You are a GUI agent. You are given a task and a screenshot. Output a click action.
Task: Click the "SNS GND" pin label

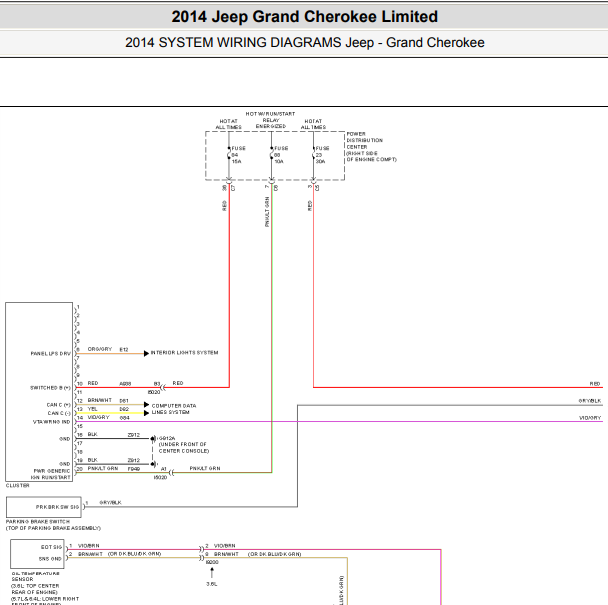click(x=50, y=559)
